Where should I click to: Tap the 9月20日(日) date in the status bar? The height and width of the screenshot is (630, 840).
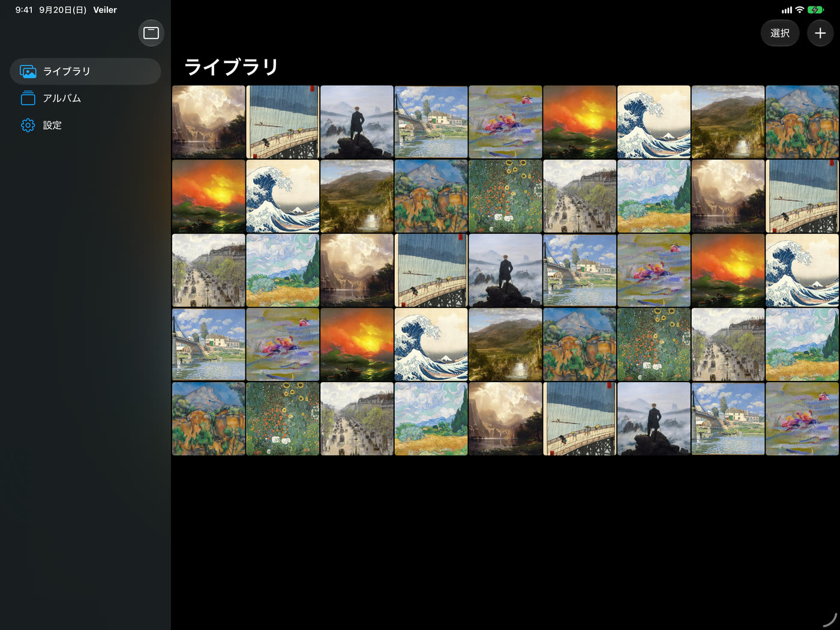click(63, 10)
